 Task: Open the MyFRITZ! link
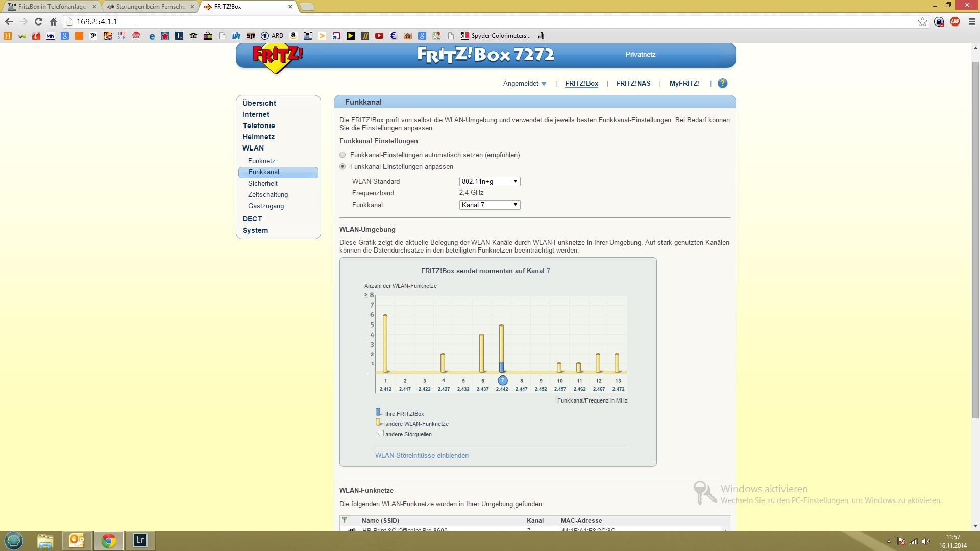[x=684, y=83]
